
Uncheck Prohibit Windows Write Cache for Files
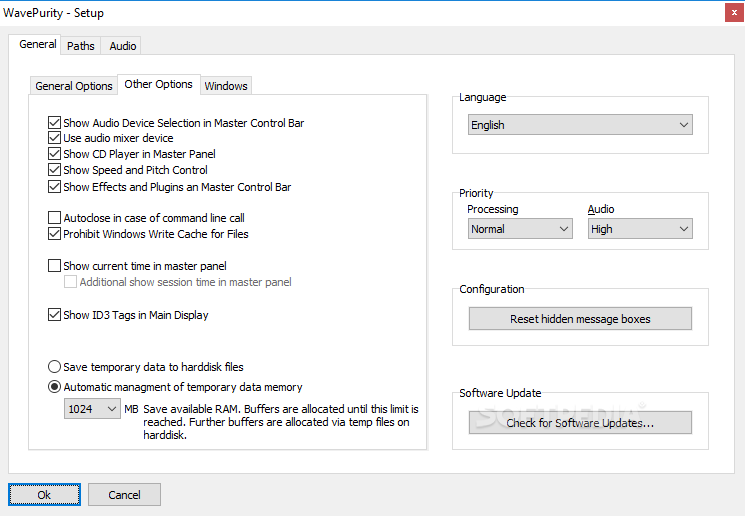[x=55, y=234]
